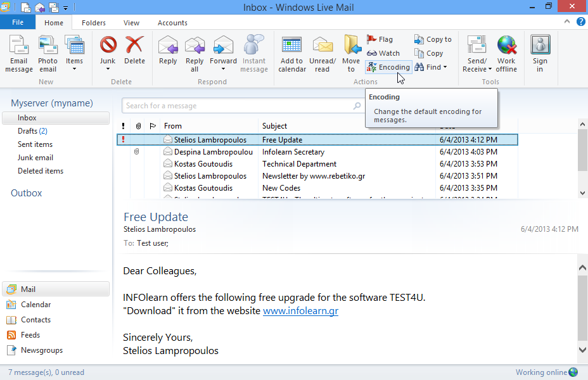Forward the selected message
Image resolution: width=588 pixels, height=380 pixels.
223,49
